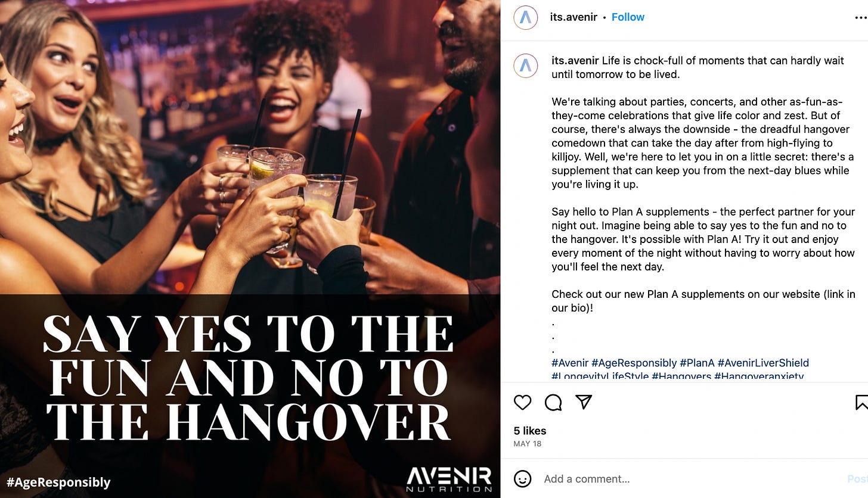Open the #AvenirLiverShield hashtag
Viewport: 868px width, 498px height.
(763, 363)
